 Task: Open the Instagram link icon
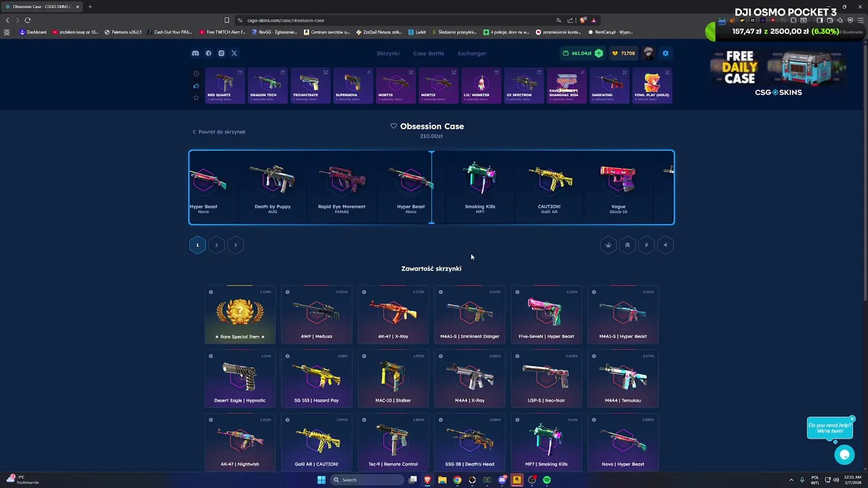[x=221, y=53]
